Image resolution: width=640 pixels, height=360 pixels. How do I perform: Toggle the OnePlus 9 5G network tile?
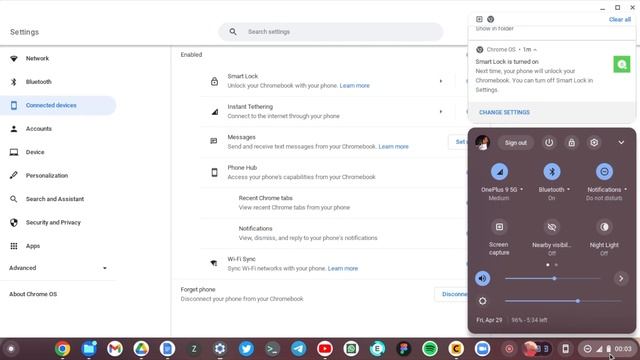tap(499, 172)
